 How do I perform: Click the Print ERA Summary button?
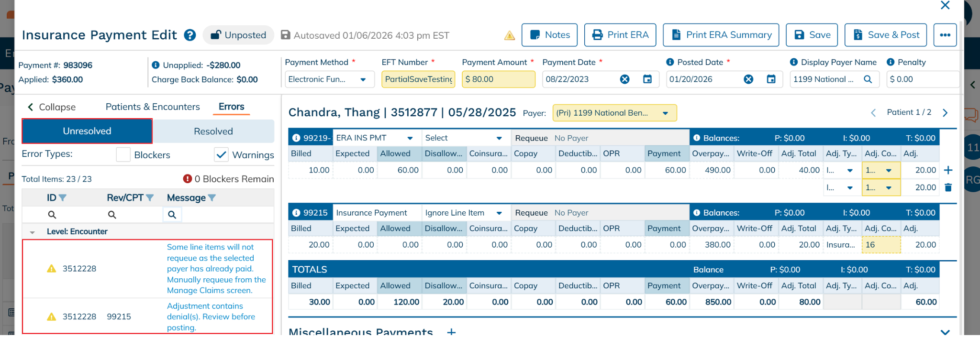[721, 35]
